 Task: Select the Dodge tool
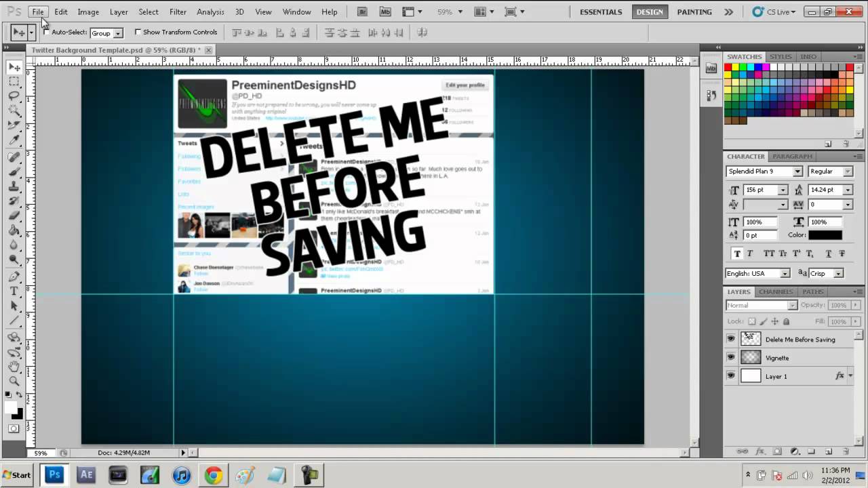pos(14,259)
